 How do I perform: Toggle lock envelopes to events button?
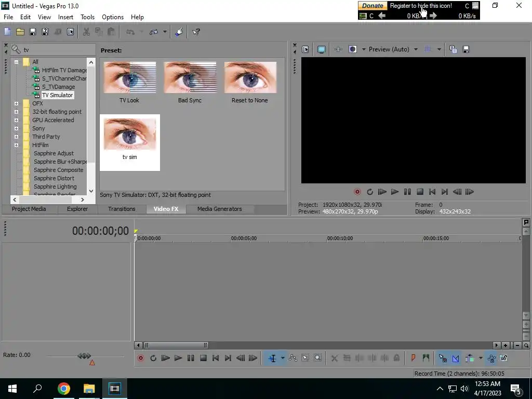pyautogui.click(x=491, y=358)
